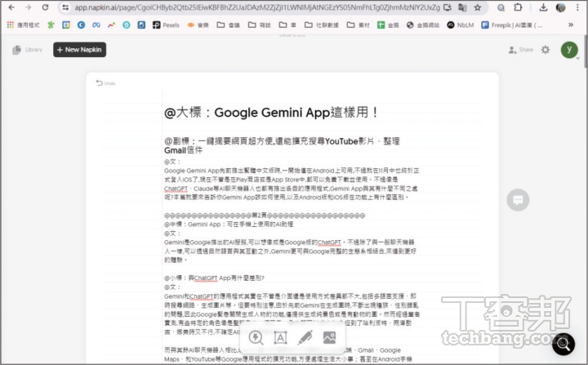Open the Pexels bookmark
Viewport: 588px width, 365px height.
click(x=166, y=24)
